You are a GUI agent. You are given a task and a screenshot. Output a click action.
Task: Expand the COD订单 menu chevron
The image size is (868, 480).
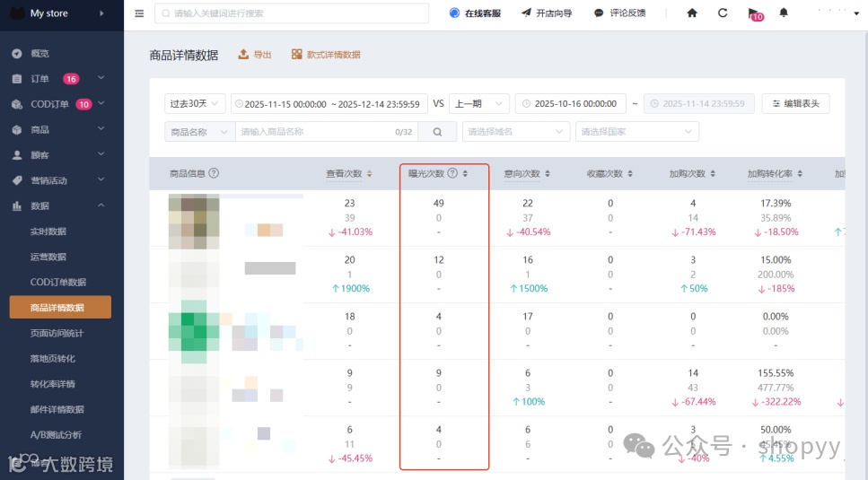coord(101,103)
